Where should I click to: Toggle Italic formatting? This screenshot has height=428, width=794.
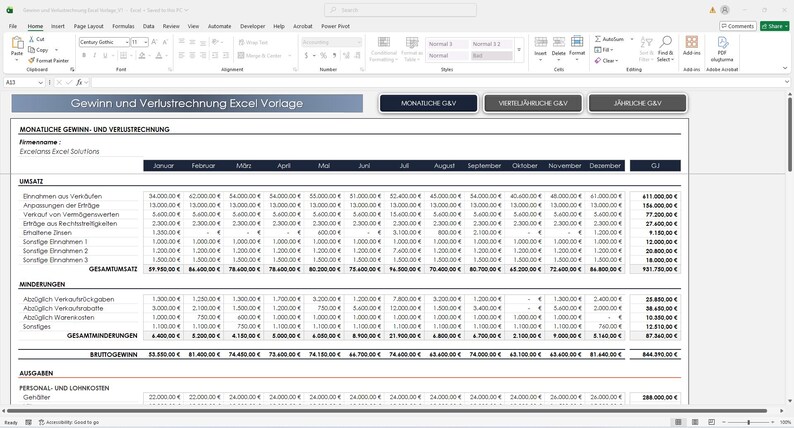click(95, 55)
